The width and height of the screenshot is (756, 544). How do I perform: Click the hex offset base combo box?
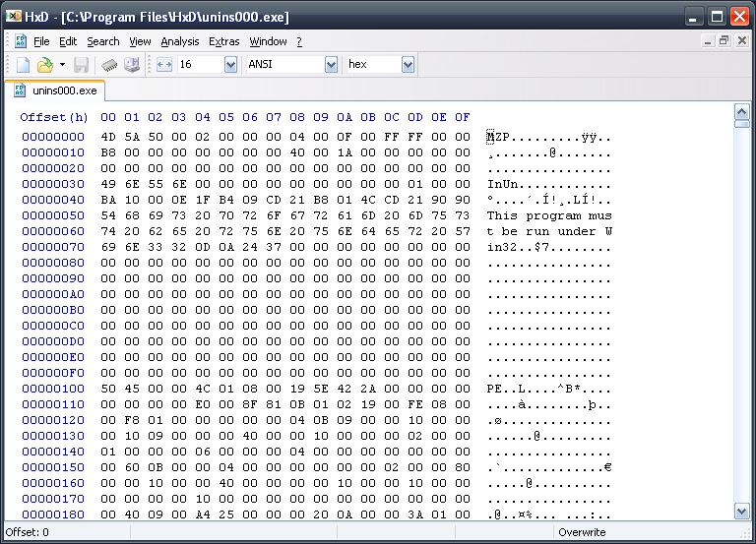click(x=379, y=65)
